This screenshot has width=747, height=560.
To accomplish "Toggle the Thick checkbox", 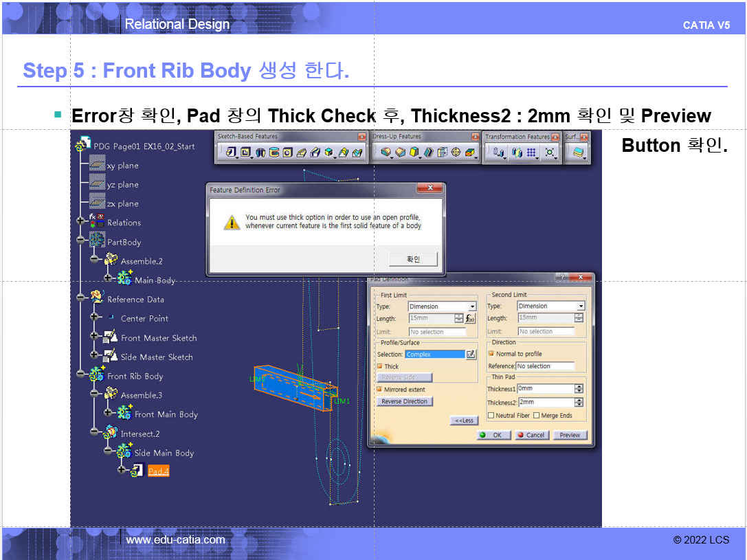I will click(x=379, y=367).
